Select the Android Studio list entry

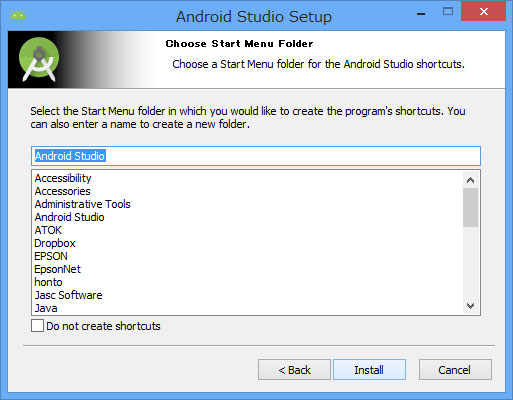[x=69, y=217]
